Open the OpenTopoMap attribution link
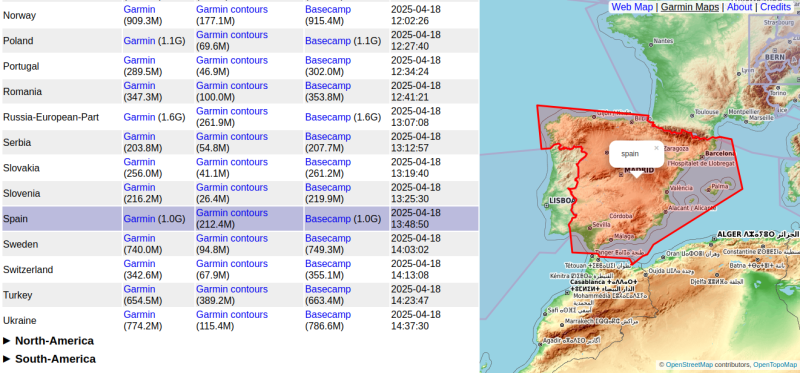 coord(774,365)
